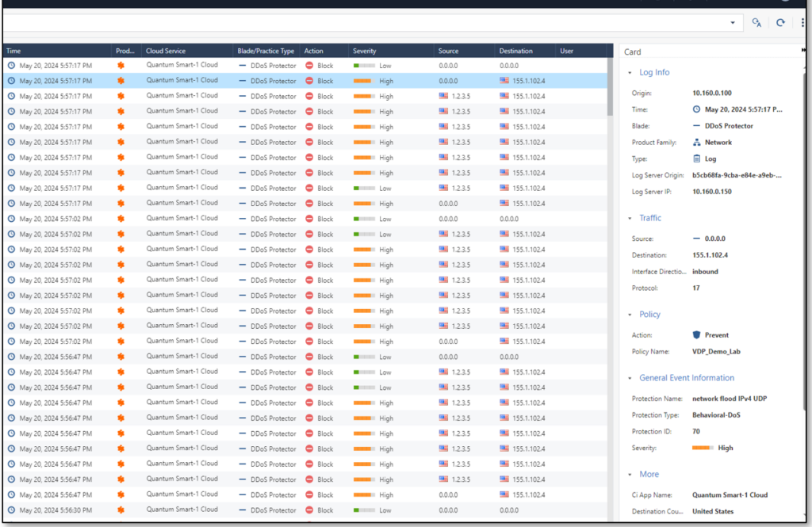Click the More heading link
812x527 pixels.
[x=648, y=474]
